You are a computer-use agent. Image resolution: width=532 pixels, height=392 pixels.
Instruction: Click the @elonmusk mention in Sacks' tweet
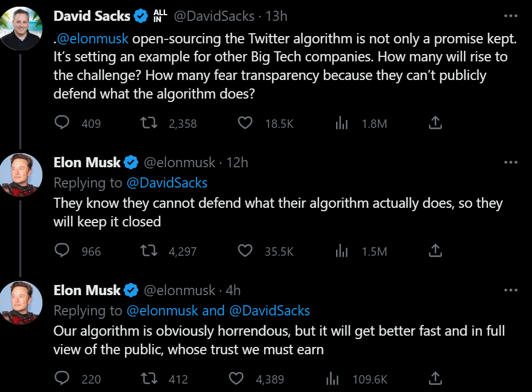[x=93, y=39]
